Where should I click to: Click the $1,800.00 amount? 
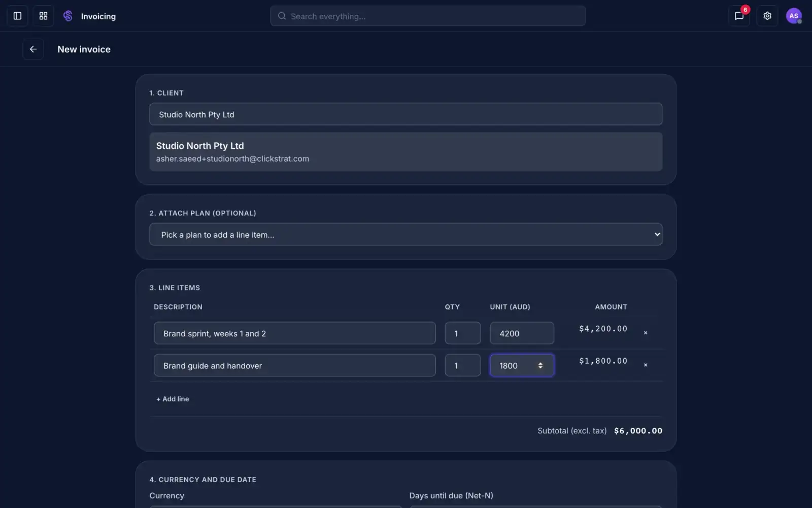pos(603,361)
